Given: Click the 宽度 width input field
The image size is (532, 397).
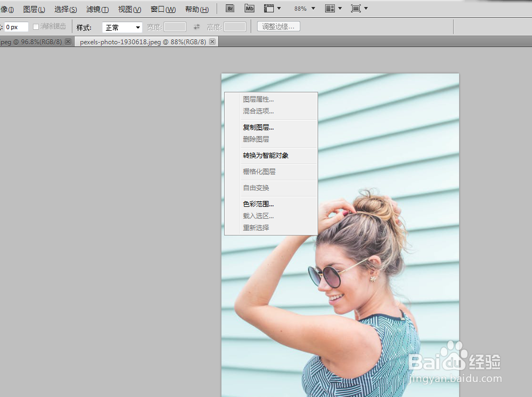Looking at the screenshot, I should click(x=175, y=27).
